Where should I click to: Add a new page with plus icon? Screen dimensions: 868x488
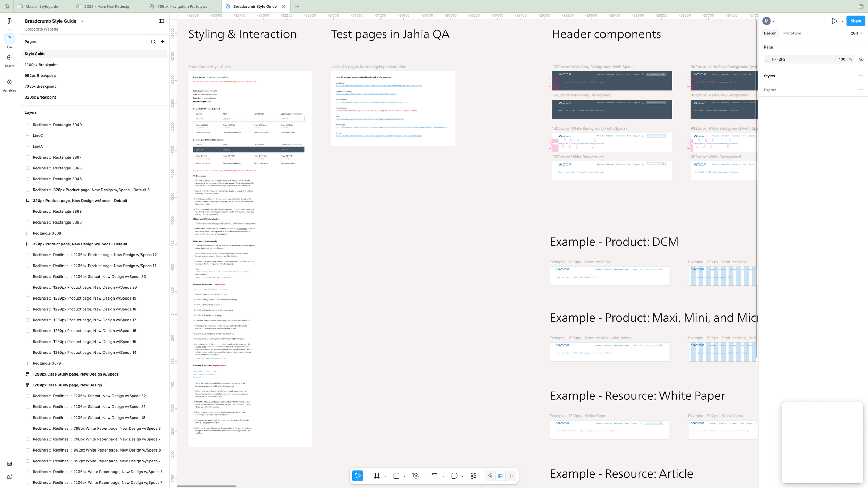(x=162, y=42)
